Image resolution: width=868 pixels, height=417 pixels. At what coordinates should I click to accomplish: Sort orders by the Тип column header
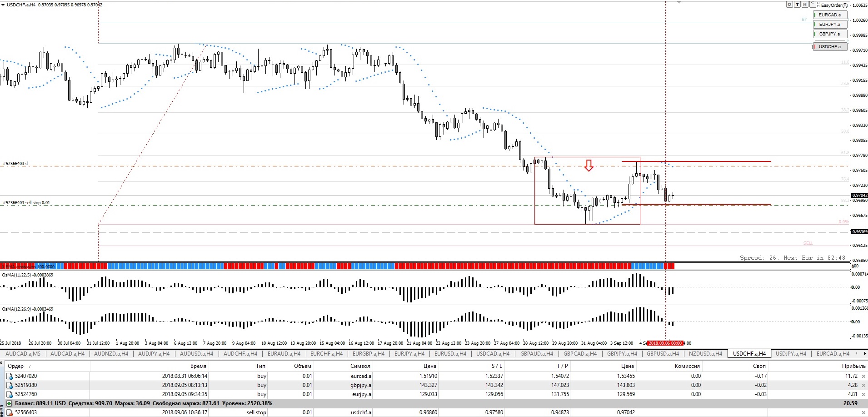click(239, 366)
